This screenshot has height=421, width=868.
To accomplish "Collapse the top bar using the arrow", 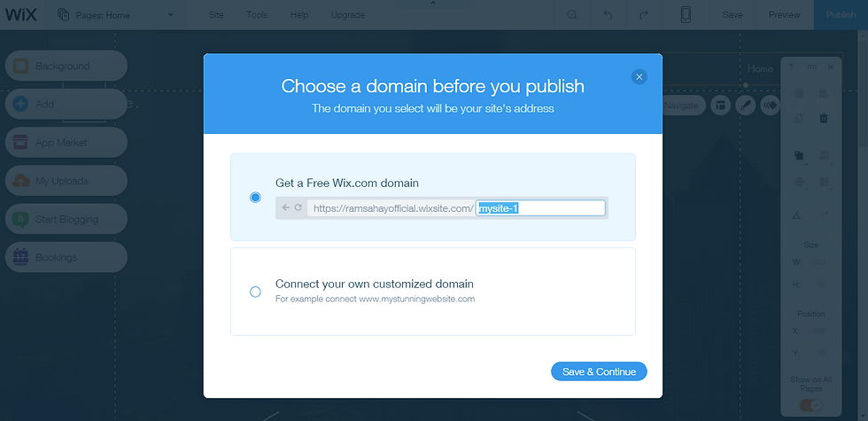I will (x=433, y=3).
